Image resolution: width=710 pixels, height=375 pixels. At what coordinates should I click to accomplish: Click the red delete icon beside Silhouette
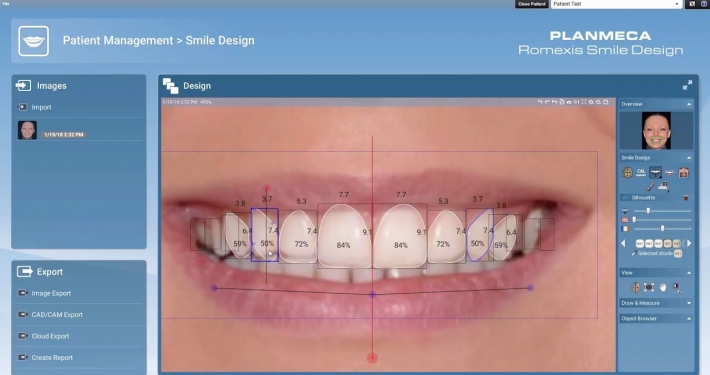tap(685, 198)
